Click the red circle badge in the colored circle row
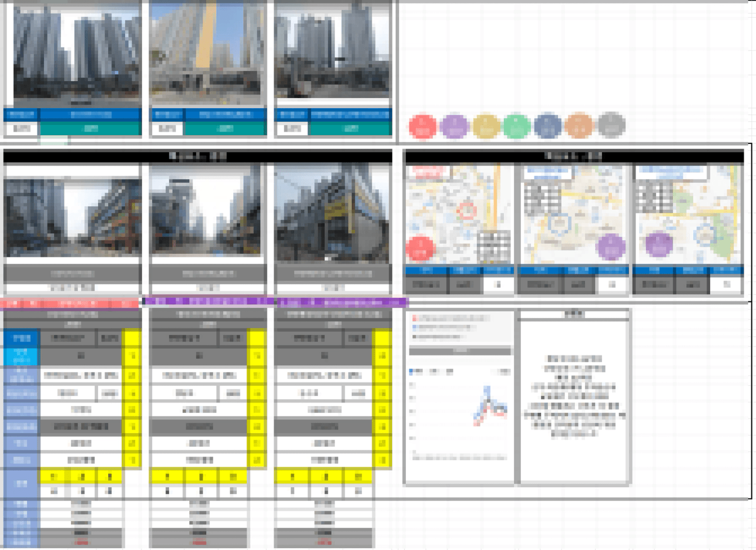 (x=422, y=126)
